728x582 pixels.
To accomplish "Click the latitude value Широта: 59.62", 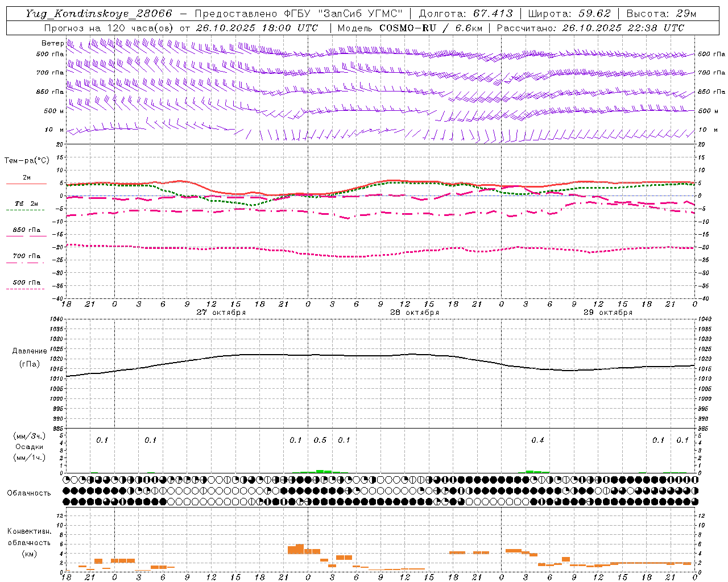I will coord(569,14).
